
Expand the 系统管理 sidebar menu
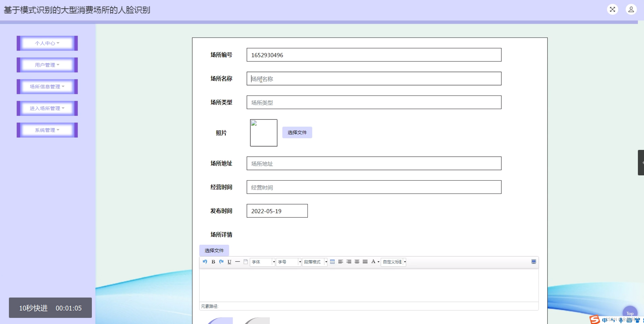47,130
